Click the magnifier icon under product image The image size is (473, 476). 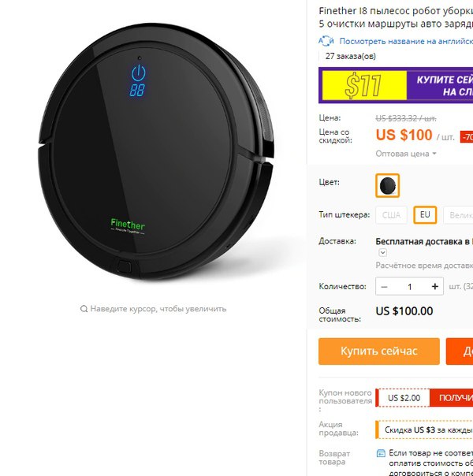coord(84,309)
